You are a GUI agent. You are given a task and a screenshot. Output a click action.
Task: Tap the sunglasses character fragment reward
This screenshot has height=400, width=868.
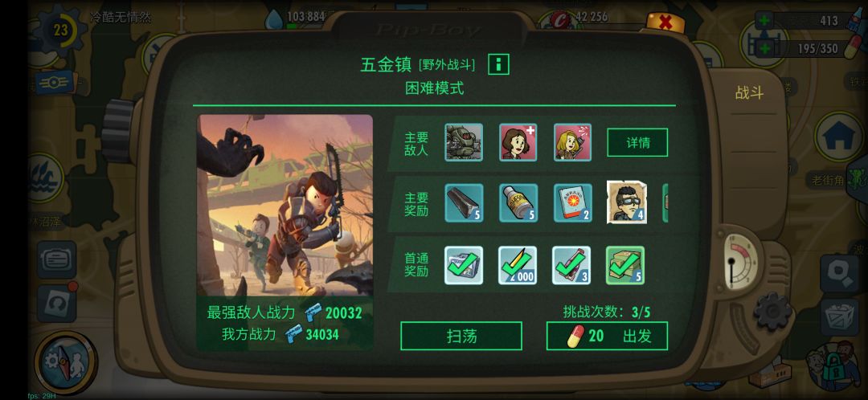point(627,202)
